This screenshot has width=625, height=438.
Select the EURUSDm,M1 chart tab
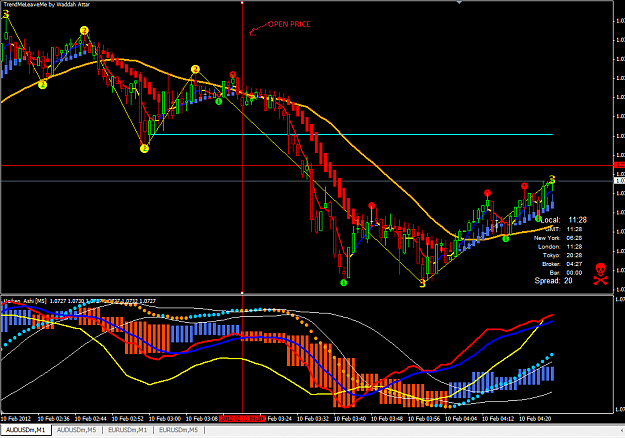click(x=128, y=430)
